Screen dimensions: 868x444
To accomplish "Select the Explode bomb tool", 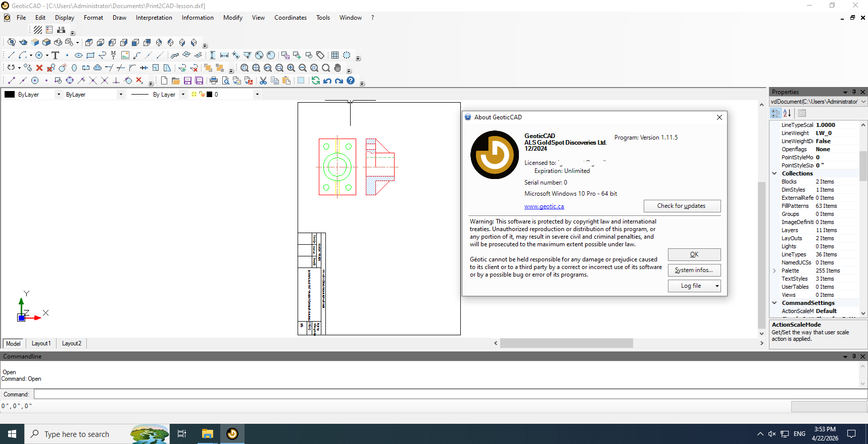I will (x=63, y=68).
